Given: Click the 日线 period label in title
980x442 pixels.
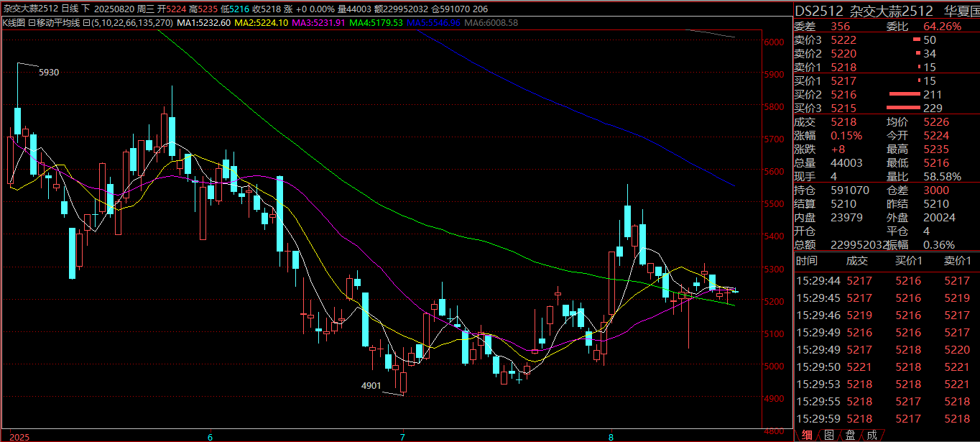Looking at the screenshot, I should [71, 9].
